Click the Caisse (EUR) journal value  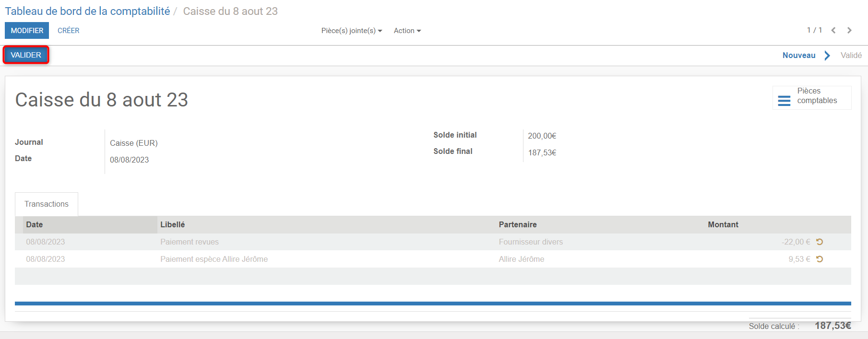click(134, 143)
